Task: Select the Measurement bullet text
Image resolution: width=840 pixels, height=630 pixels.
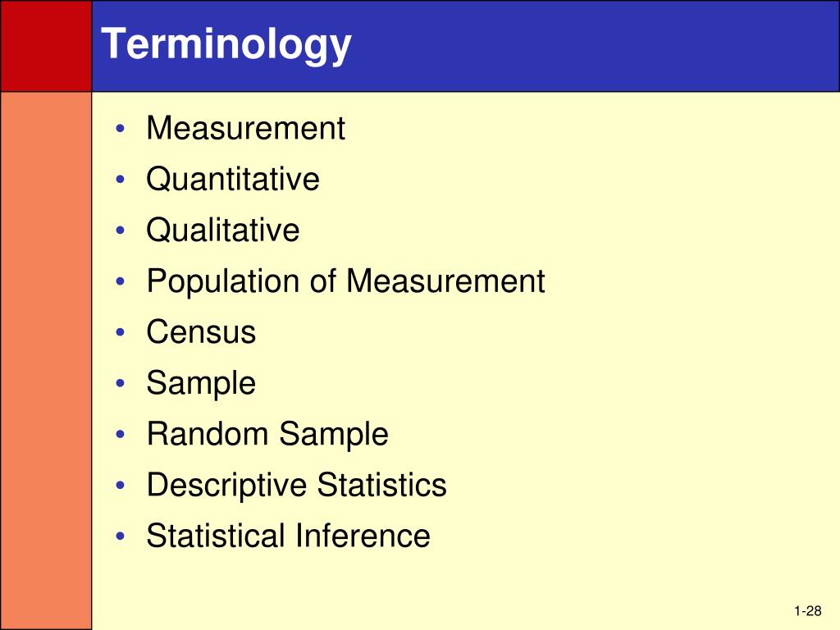Action: coord(246,128)
